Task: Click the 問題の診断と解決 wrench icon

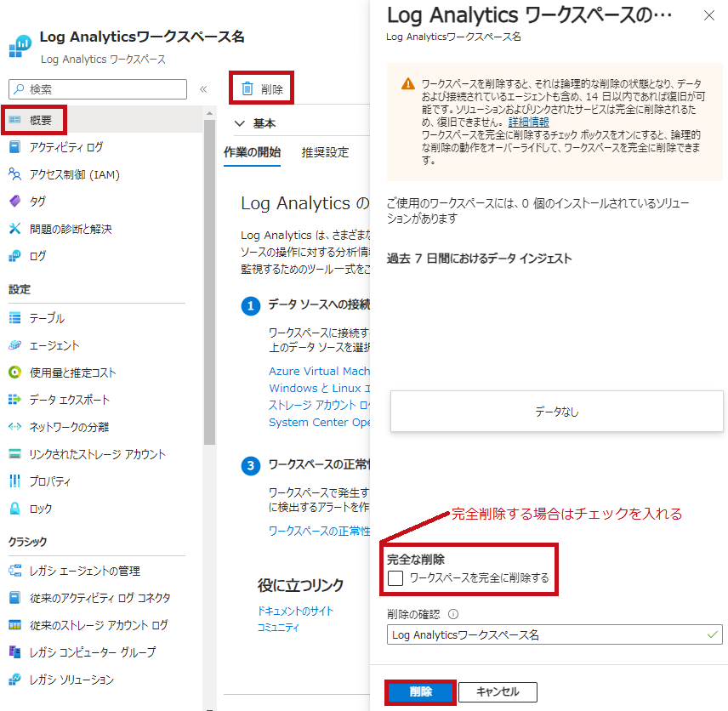Action: point(14,229)
